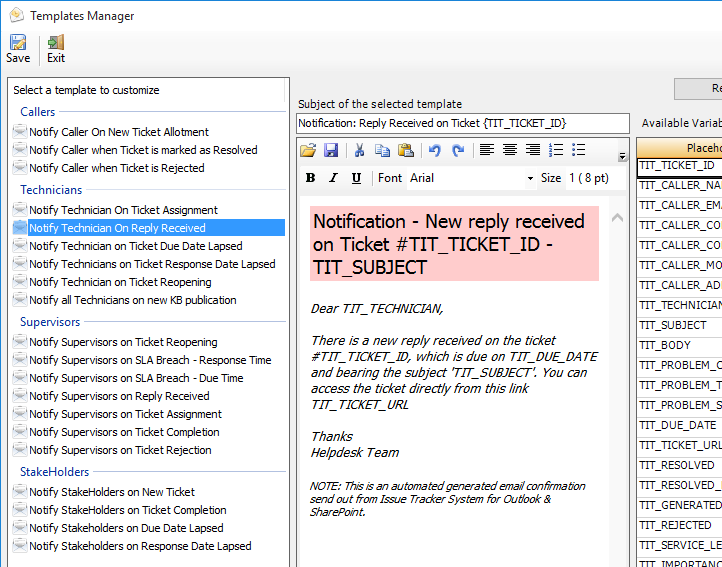Undo the last edit in the editor
This screenshot has height=567, width=722.
tap(434, 150)
